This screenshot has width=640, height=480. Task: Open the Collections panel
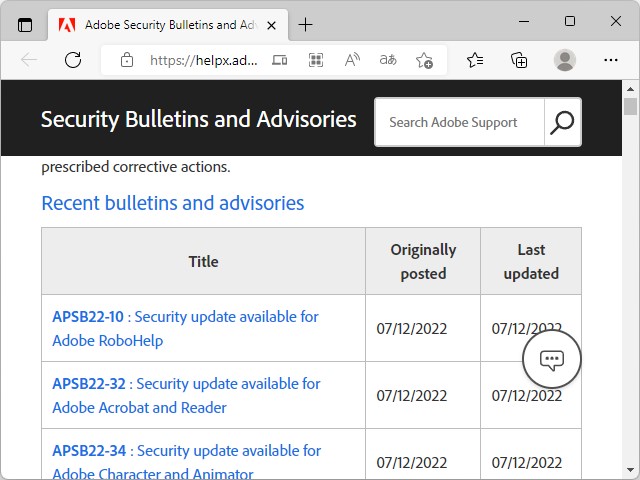click(519, 60)
